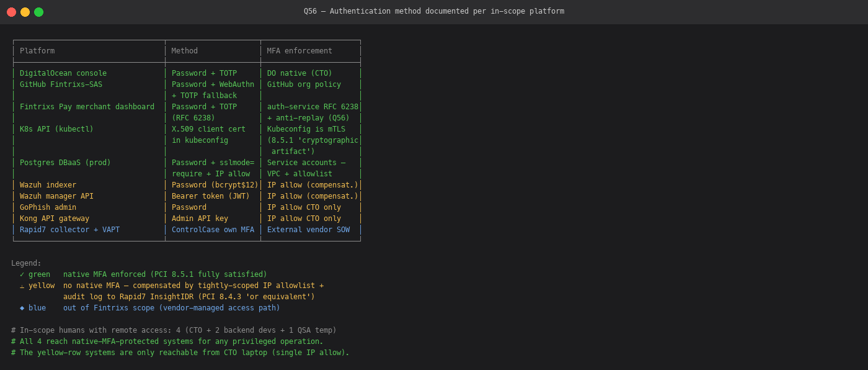Image resolution: width=868 pixels, height=370 pixels.
Task: Click the '+ TOTP fallback' text
Action: 204,96
